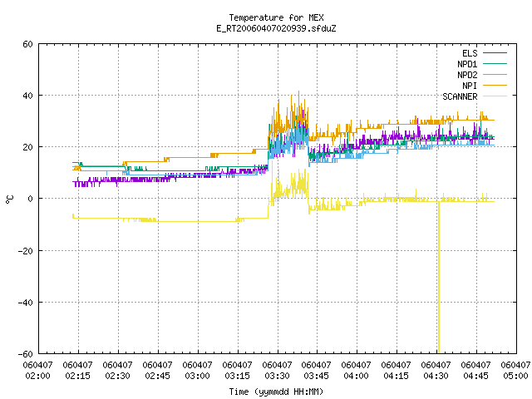This screenshot has height=399, width=532.
Task: Click the x-axis tick label 02:15
Action: (77, 376)
